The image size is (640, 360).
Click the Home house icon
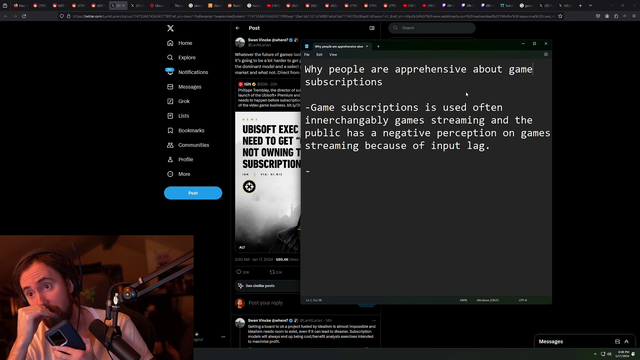click(x=170, y=43)
